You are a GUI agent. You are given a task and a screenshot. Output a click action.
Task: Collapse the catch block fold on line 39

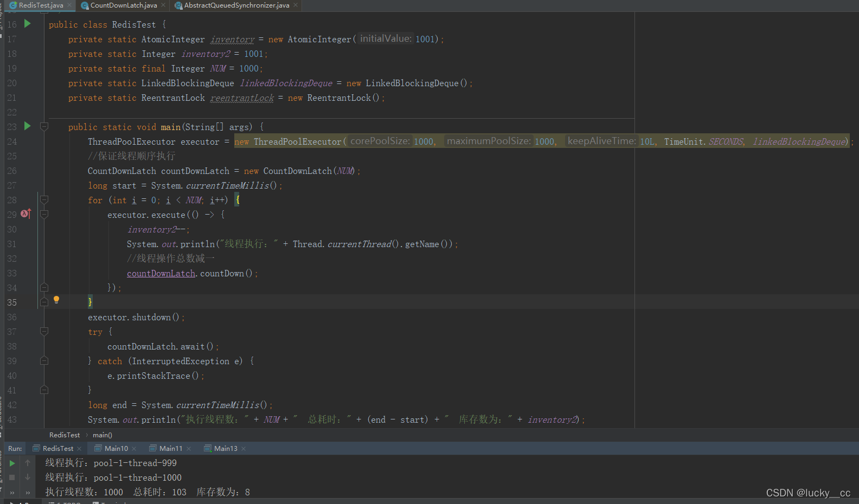[x=44, y=360]
